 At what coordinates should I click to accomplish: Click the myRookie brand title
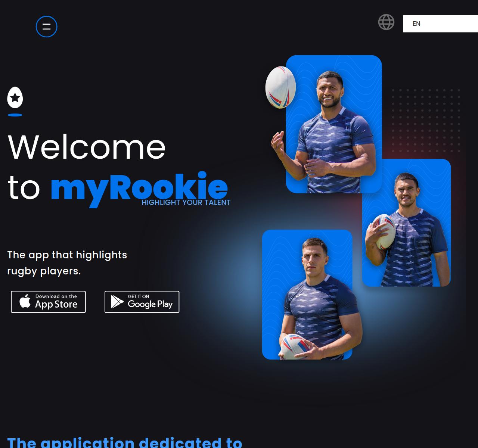pos(139,187)
